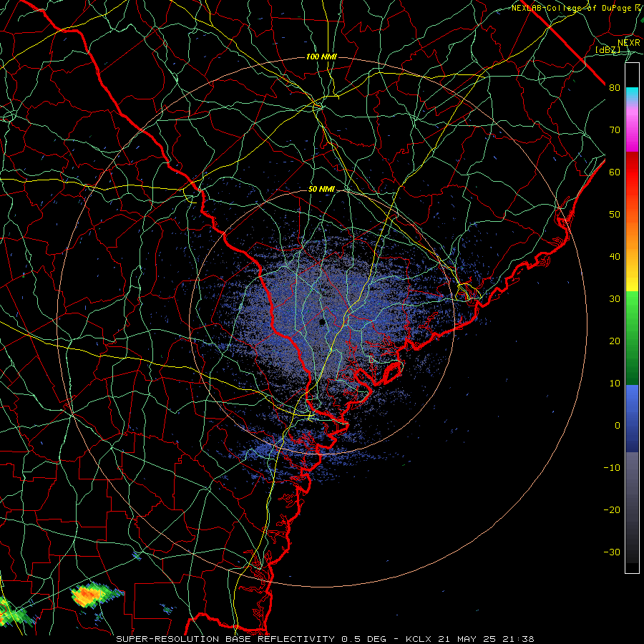Click the "NEXR" label above the color scale
Screen dimensions: 644x644
pos(629,43)
